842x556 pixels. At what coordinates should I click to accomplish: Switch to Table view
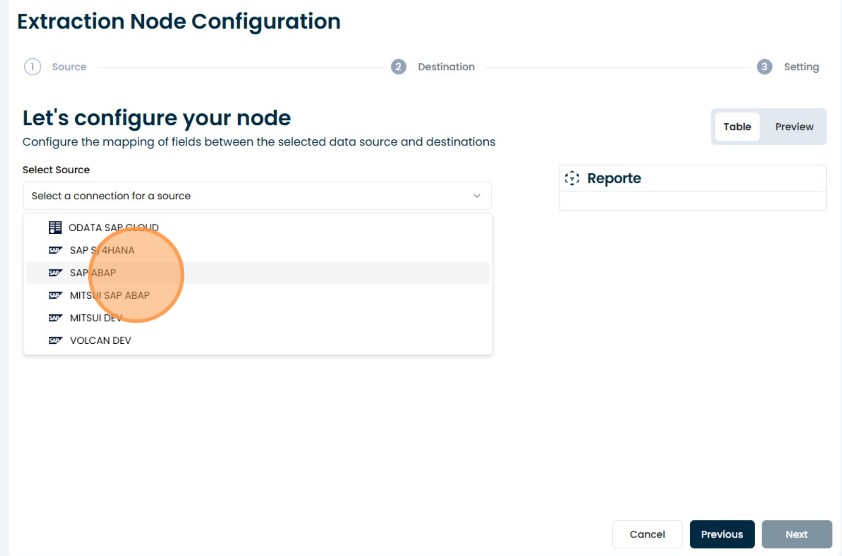point(737,127)
